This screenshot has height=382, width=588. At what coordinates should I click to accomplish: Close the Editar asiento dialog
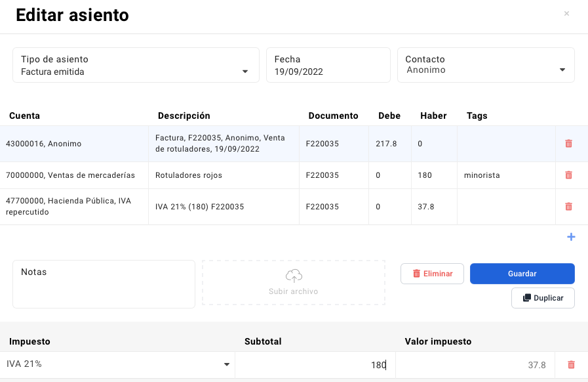pyautogui.click(x=566, y=14)
